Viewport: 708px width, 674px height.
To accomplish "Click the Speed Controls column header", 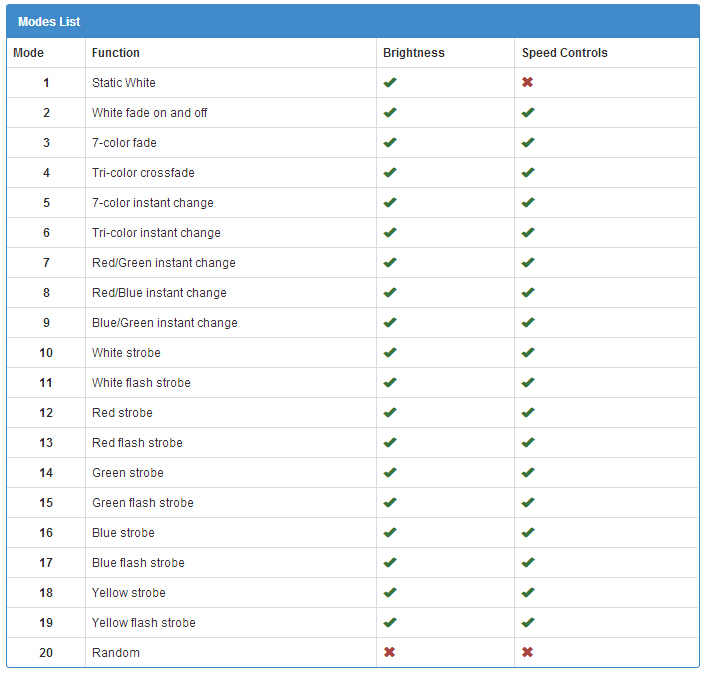I will point(564,53).
